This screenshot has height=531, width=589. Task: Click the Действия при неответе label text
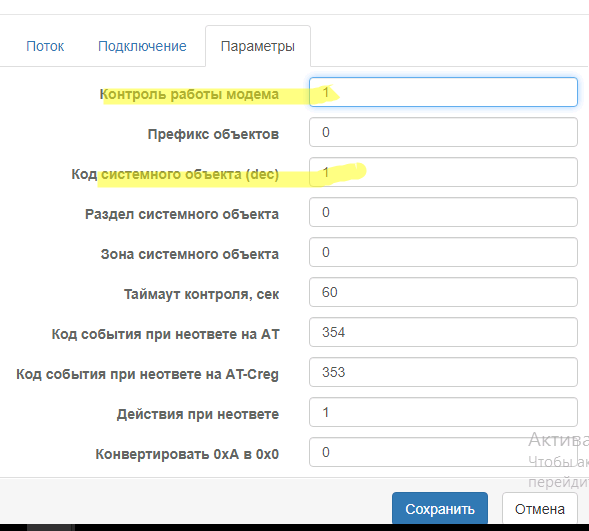click(198, 414)
